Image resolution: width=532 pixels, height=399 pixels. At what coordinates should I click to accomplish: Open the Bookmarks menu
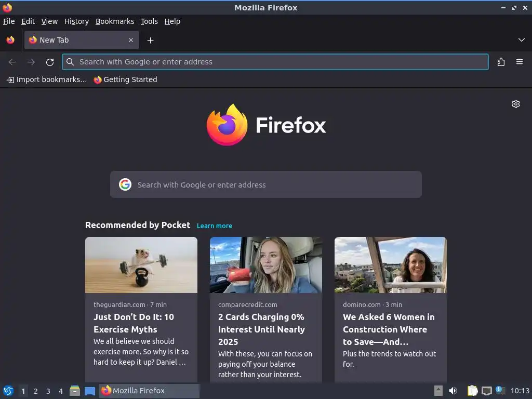[115, 21]
